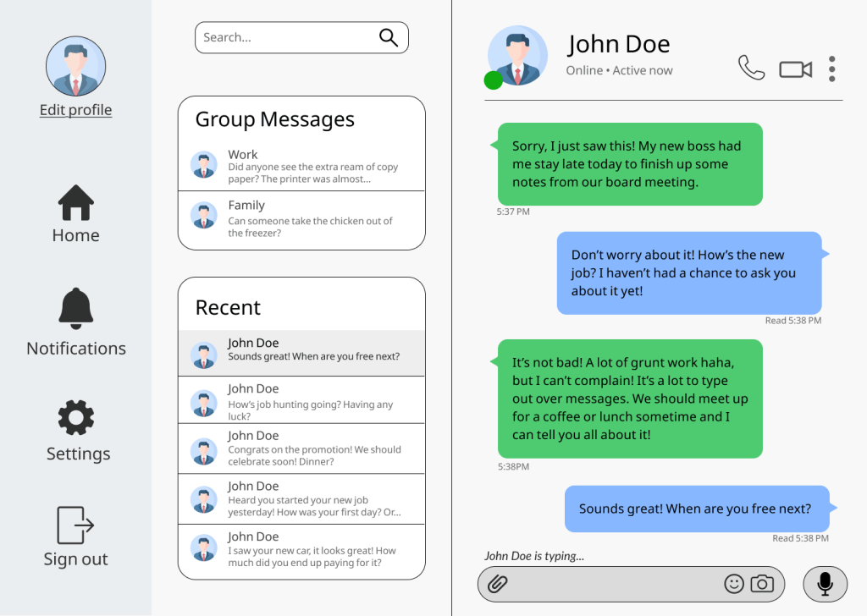Open Settings with the gear icon

[75, 431]
